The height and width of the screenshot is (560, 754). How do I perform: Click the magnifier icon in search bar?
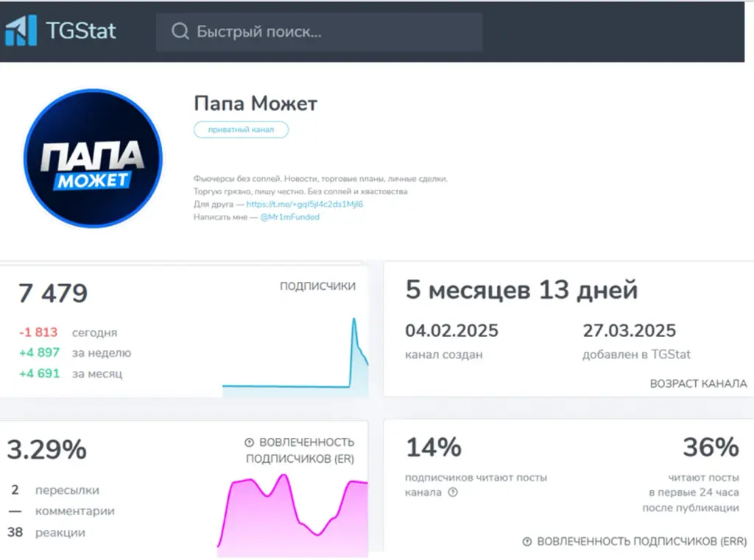180,31
